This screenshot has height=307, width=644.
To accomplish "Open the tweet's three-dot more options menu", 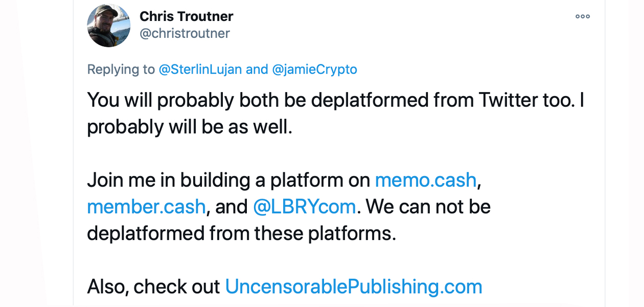I will click(583, 16).
